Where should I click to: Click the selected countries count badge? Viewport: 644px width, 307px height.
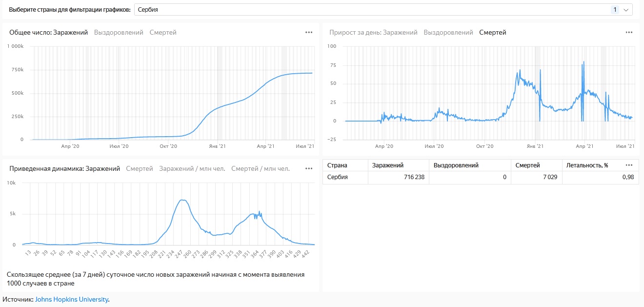click(615, 9)
